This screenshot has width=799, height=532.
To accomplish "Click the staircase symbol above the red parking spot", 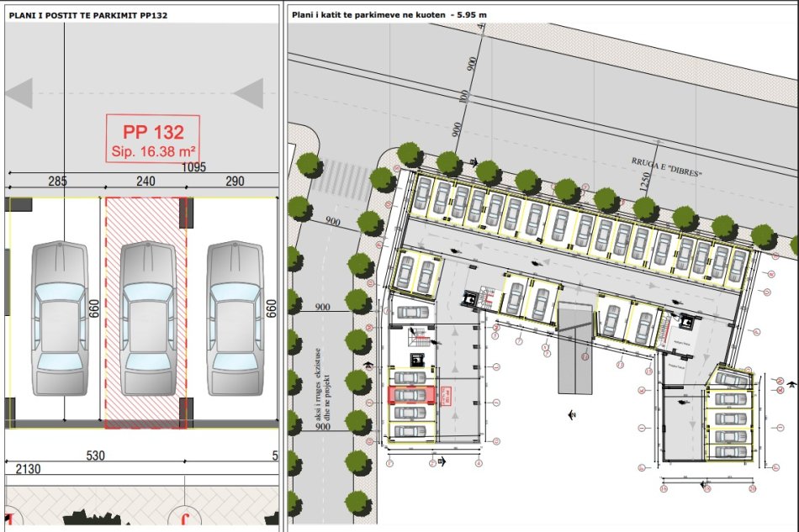I will point(416,338).
